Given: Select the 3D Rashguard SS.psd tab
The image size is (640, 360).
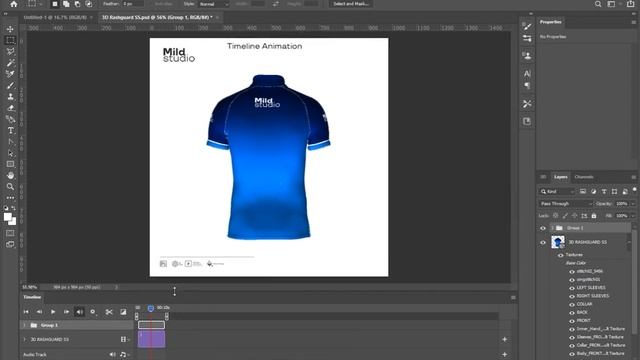Looking at the screenshot, I should [x=157, y=17].
